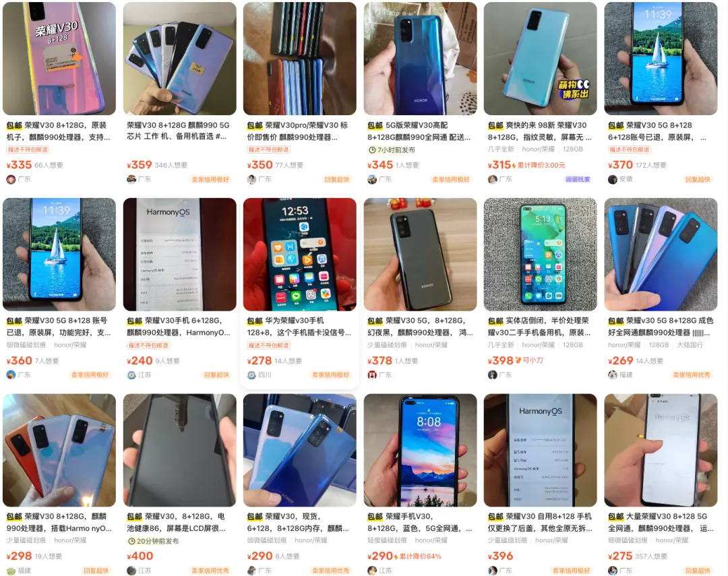The height and width of the screenshot is (576, 728).
Task: Click seller avatar on the ¥269 listing
Action: 612,375
